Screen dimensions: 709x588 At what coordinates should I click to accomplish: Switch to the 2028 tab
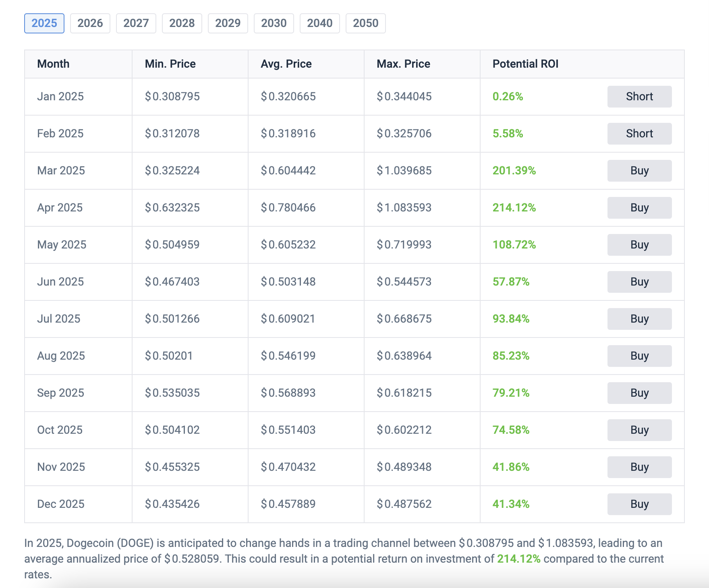tap(182, 23)
